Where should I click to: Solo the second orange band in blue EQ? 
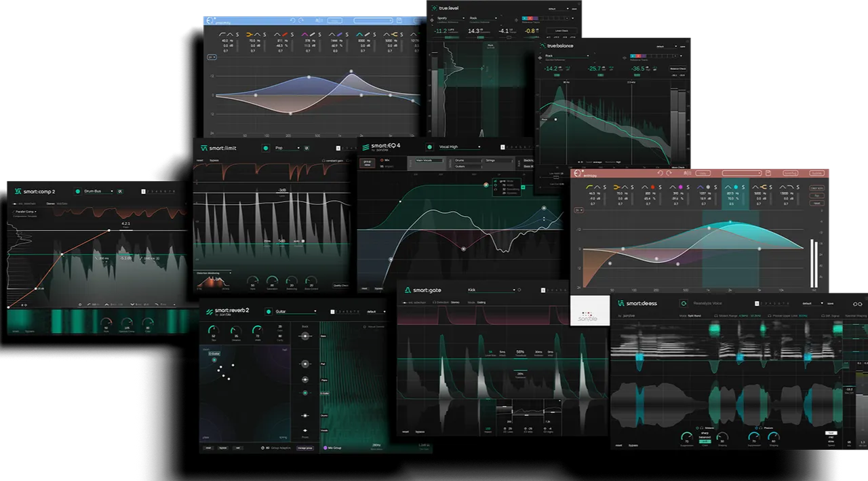(x=264, y=34)
